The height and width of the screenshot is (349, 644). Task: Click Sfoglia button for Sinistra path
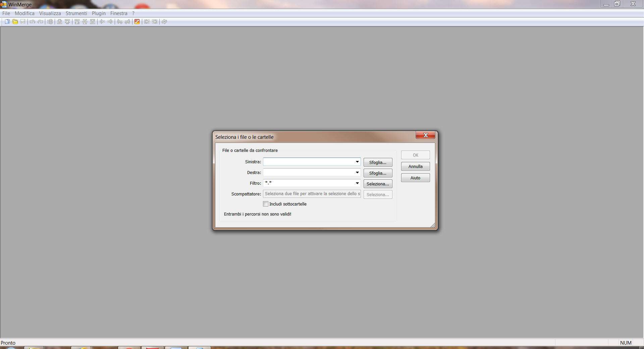378,162
